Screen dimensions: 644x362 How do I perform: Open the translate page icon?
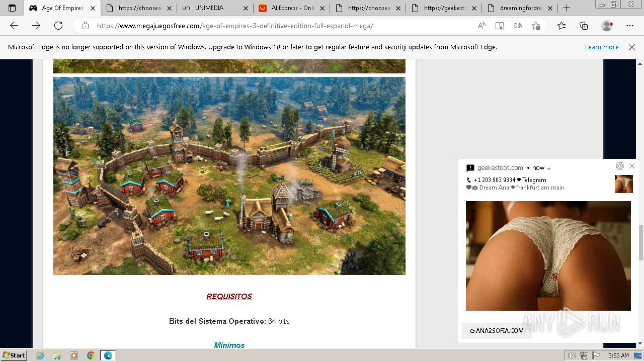pos(518,26)
